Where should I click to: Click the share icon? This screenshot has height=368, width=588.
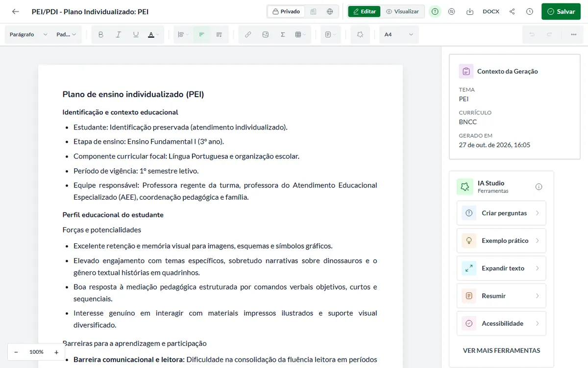(x=512, y=11)
